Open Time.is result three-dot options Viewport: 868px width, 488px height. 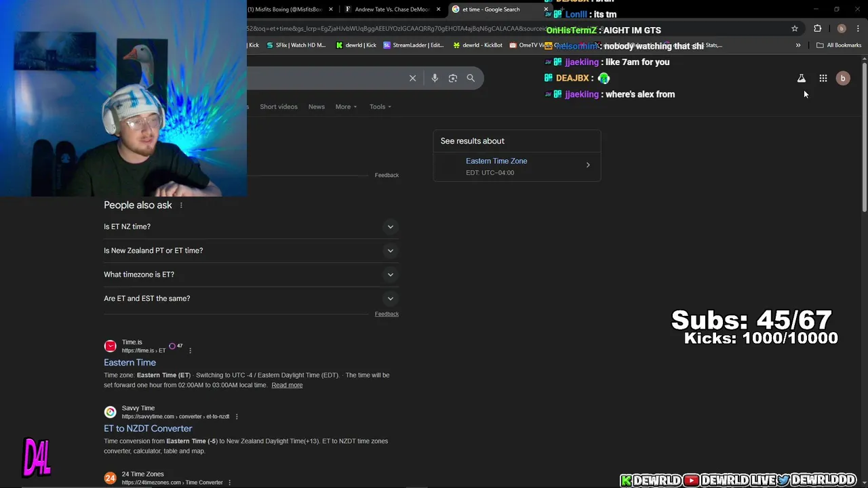coord(190,350)
